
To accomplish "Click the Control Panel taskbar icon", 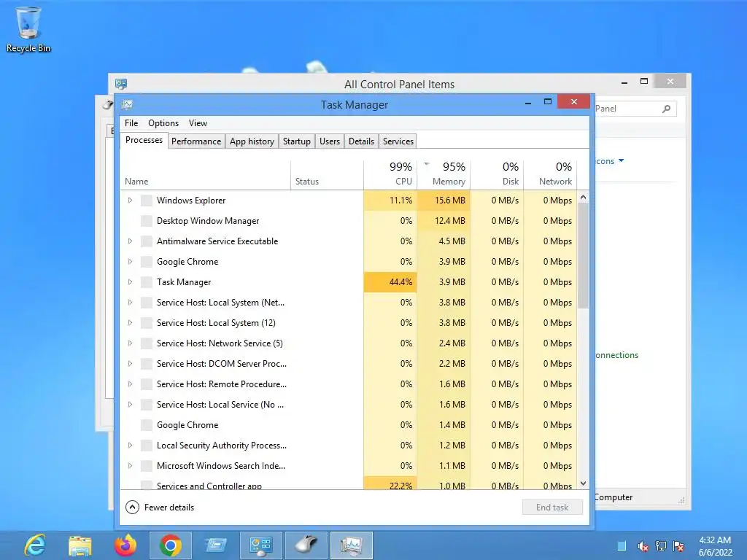I will pos(260,545).
